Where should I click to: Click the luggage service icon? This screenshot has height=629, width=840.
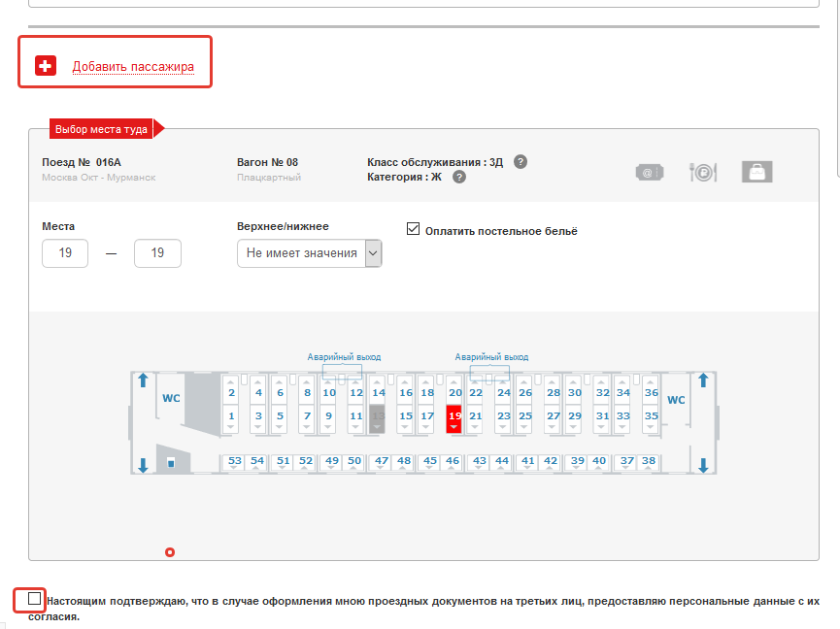[x=756, y=172]
